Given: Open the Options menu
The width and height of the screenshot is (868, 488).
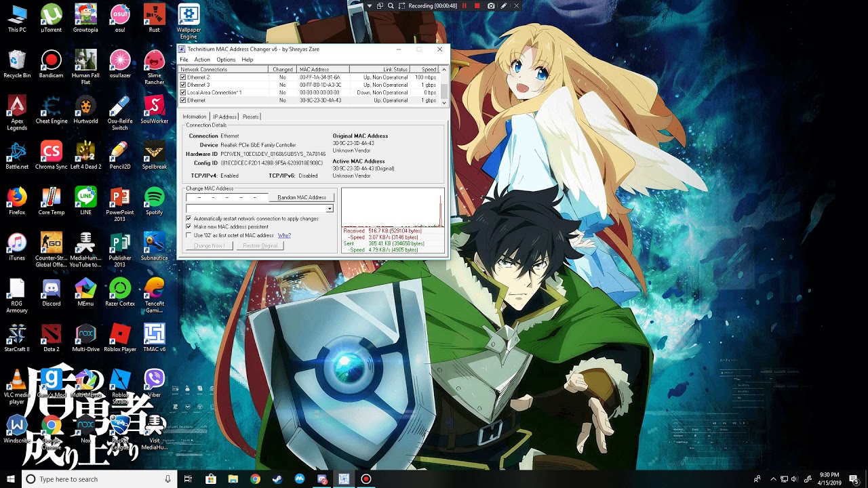Looking at the screenshot, I should point(226,60).
